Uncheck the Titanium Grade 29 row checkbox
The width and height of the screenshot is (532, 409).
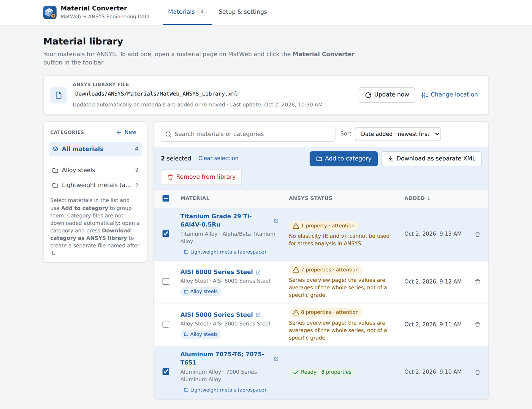(x=166, y=233)
